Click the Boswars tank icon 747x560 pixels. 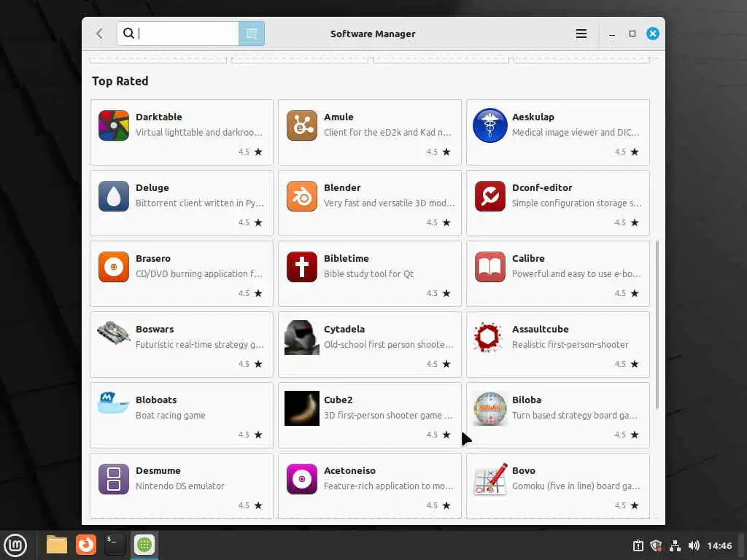click(113, 332)
